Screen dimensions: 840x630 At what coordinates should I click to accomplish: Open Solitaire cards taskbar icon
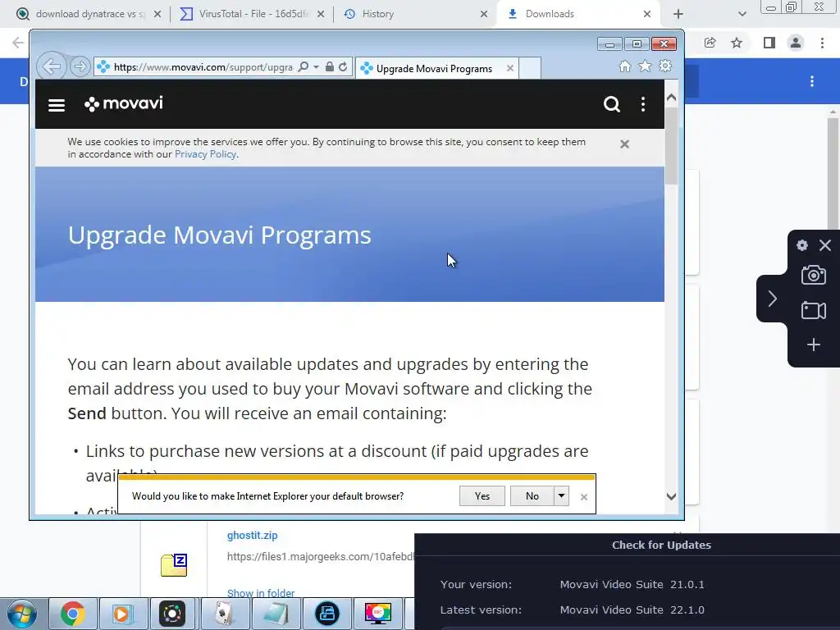pyautogui.click(x=224, y=614)
